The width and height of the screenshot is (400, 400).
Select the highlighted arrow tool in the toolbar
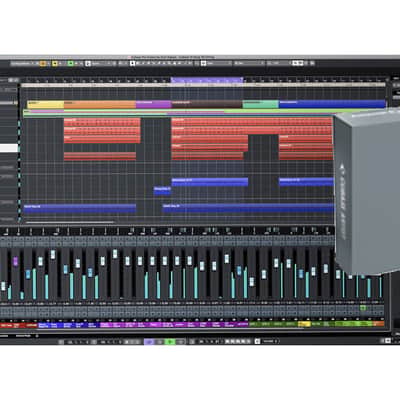coord(132,63)
